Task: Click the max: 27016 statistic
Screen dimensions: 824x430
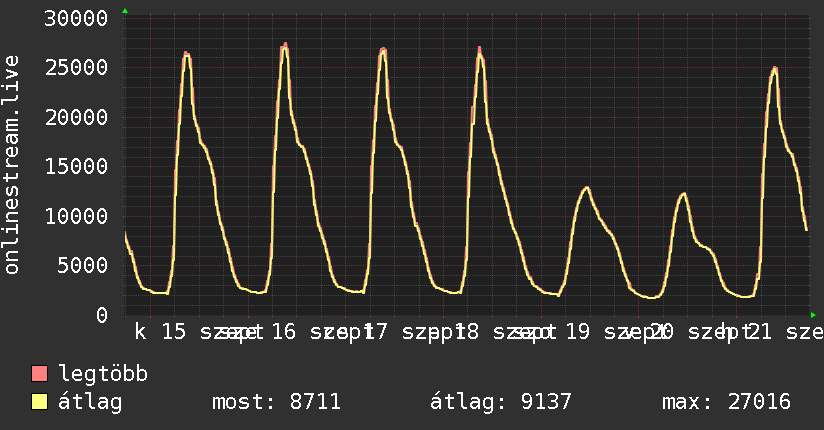Action: coord(726,402)
